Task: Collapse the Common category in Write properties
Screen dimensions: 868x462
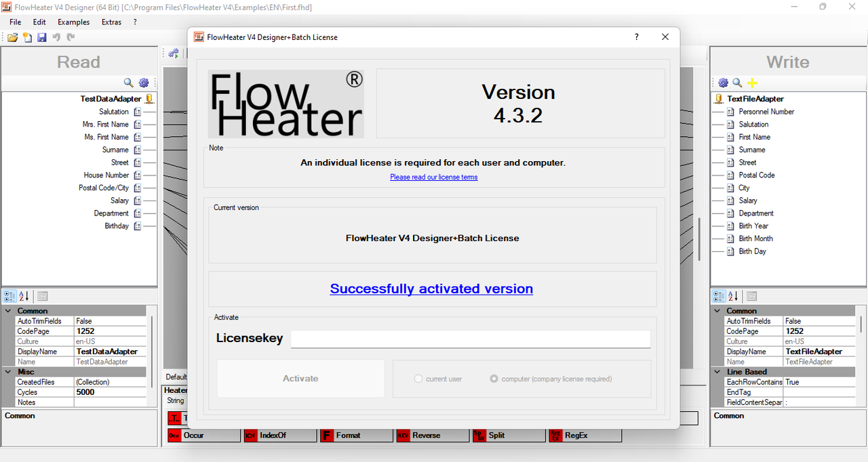Action: pyautogui.click(x=717, y=312)
